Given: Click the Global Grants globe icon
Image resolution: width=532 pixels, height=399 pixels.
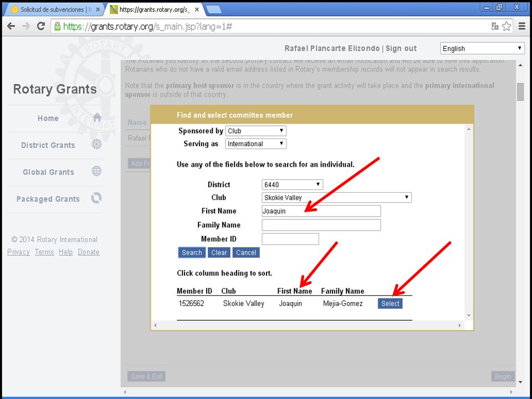Looking at the screenshot, I should pos(96,171).
